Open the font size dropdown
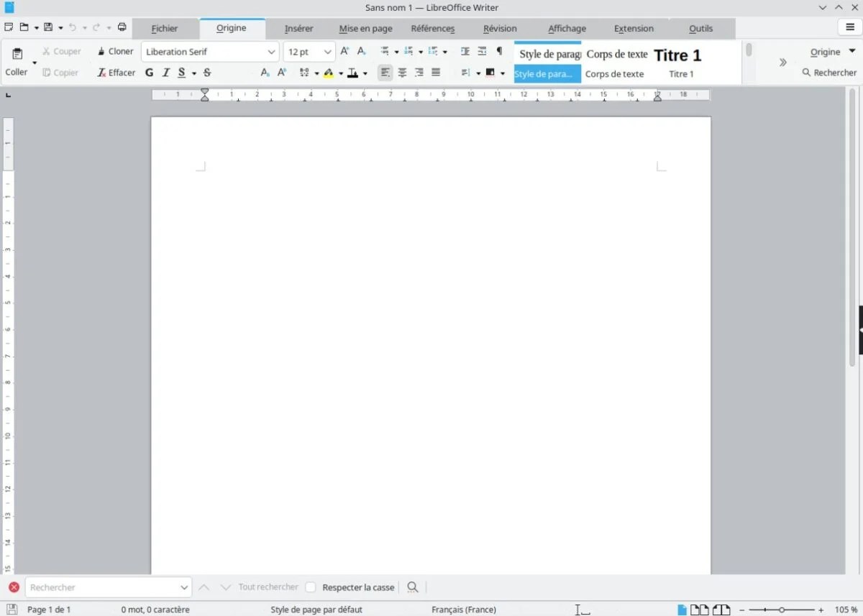The height and width of the screenshot is (616, 863). pos(328,52)
